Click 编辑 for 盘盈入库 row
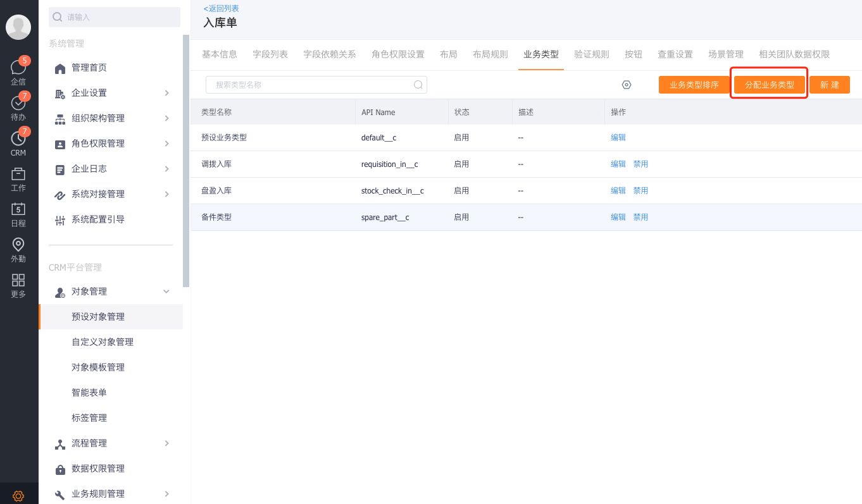This screenshot has height=504, width=862. click(618, 190)
